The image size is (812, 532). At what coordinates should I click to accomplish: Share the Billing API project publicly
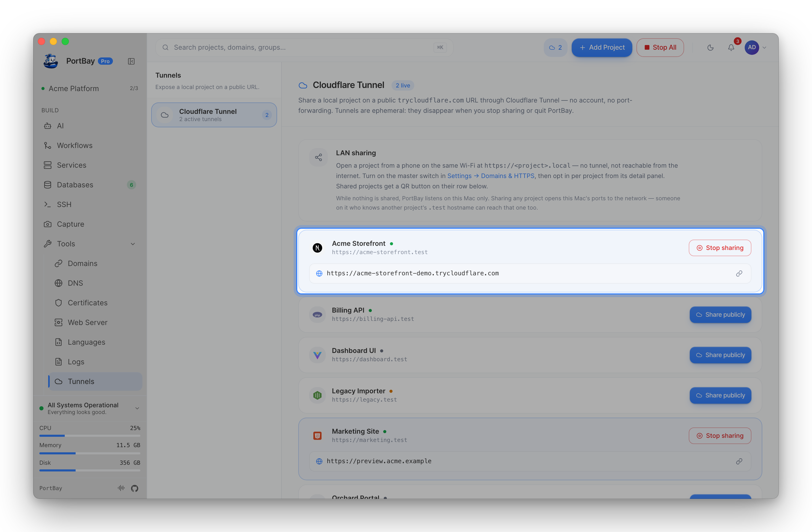[x=720, y=315]
